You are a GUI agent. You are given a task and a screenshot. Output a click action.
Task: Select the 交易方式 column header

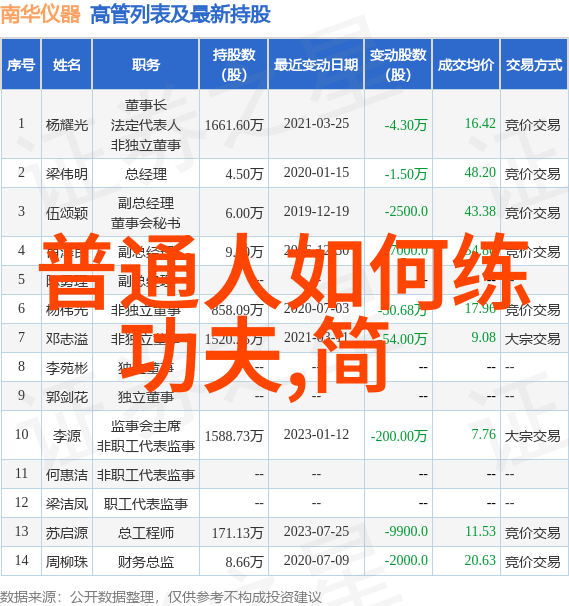click(x=534, y=65)
